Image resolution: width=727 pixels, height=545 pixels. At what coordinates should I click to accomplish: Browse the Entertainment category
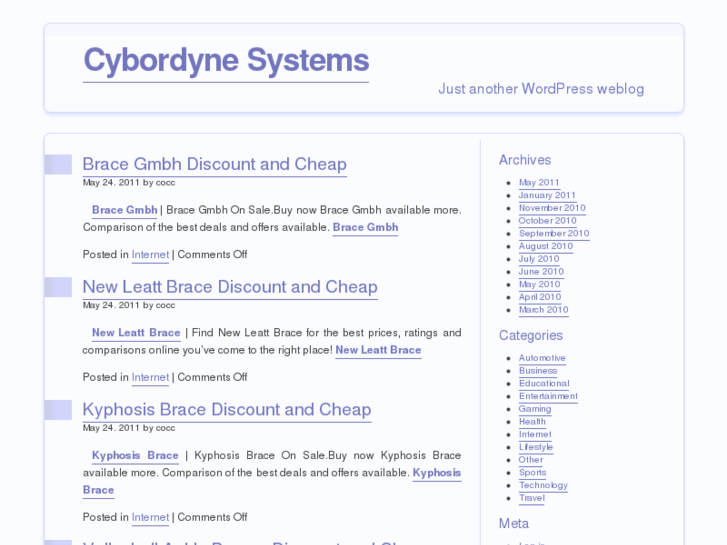pos(548,396)
